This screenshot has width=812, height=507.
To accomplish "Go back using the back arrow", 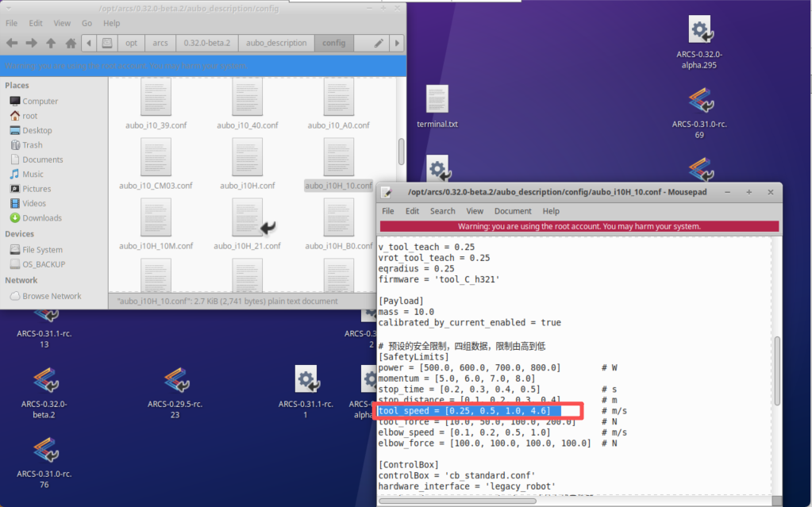I will coord(11,43).
